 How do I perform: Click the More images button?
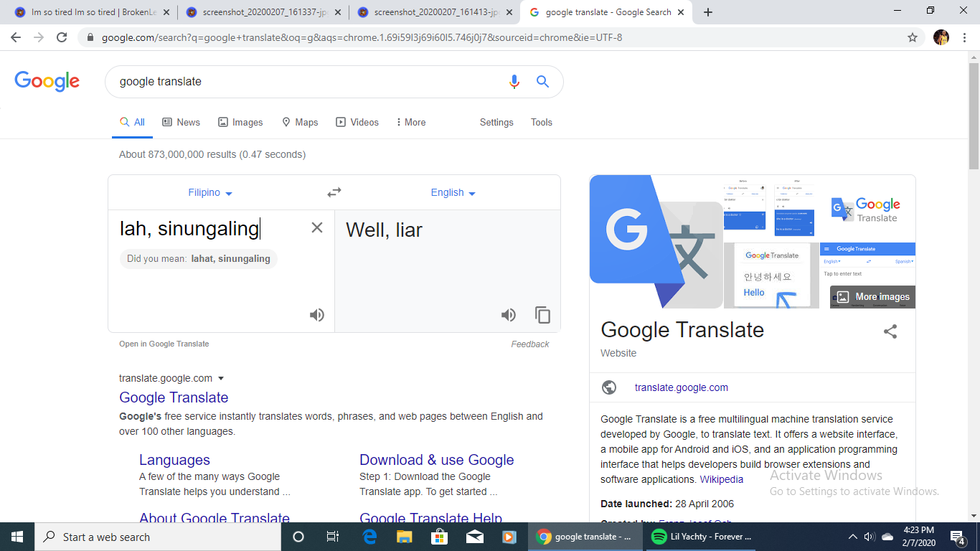pos(873,297)
